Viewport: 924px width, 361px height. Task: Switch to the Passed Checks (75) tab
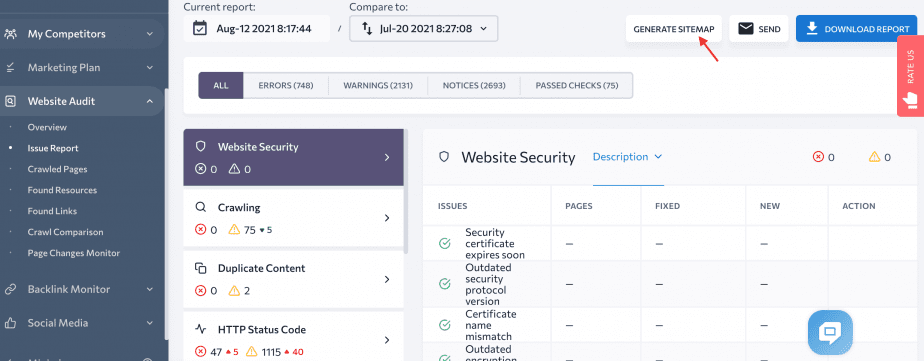577,85
